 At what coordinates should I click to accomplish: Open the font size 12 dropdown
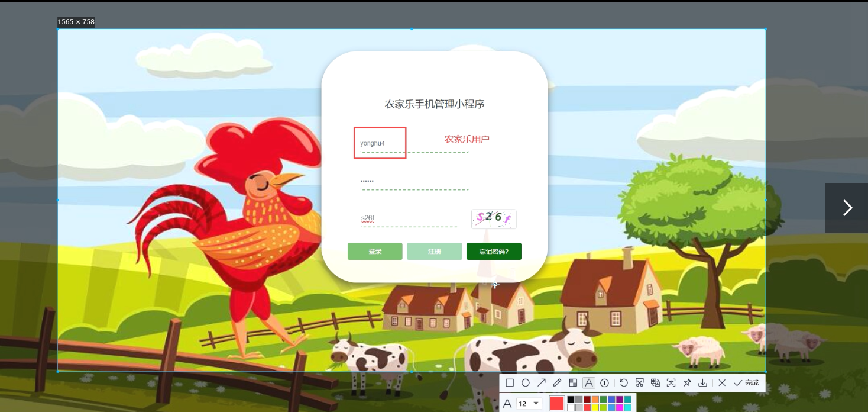(529, 404)
